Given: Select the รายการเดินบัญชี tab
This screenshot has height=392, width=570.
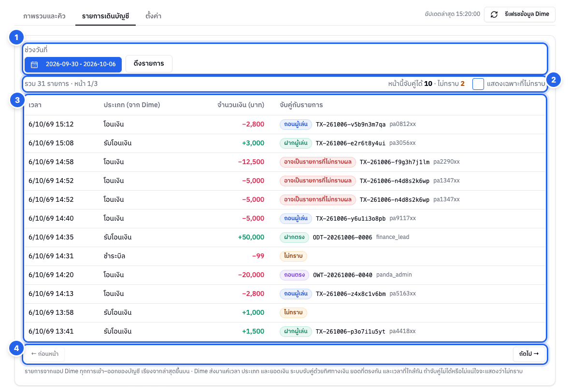Looking at the screenshot, I should [105, 16].
